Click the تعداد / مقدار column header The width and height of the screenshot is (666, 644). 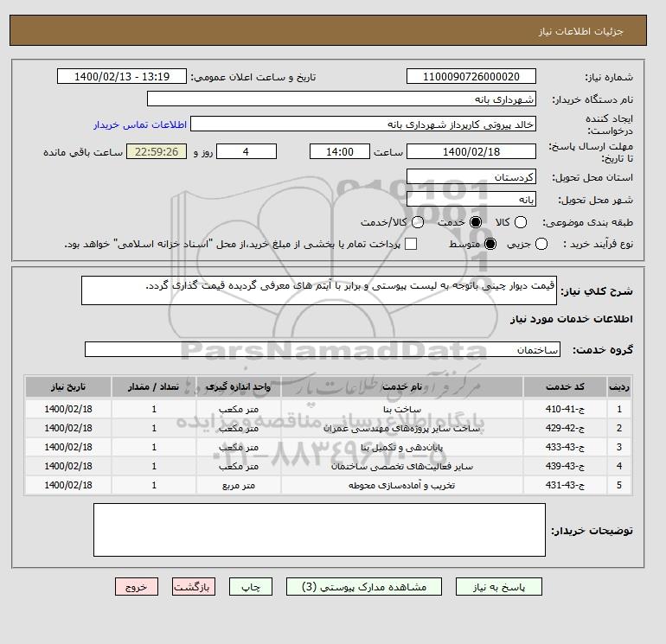pos(154,386)
